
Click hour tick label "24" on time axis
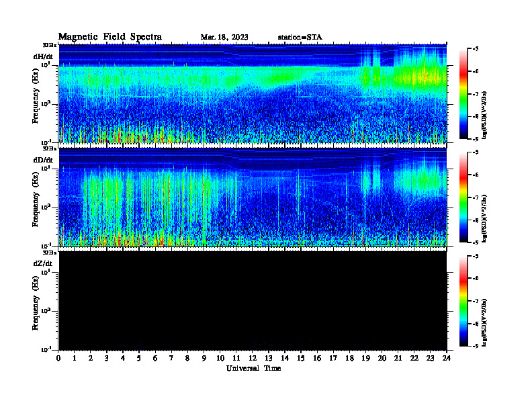pos(447,359)
